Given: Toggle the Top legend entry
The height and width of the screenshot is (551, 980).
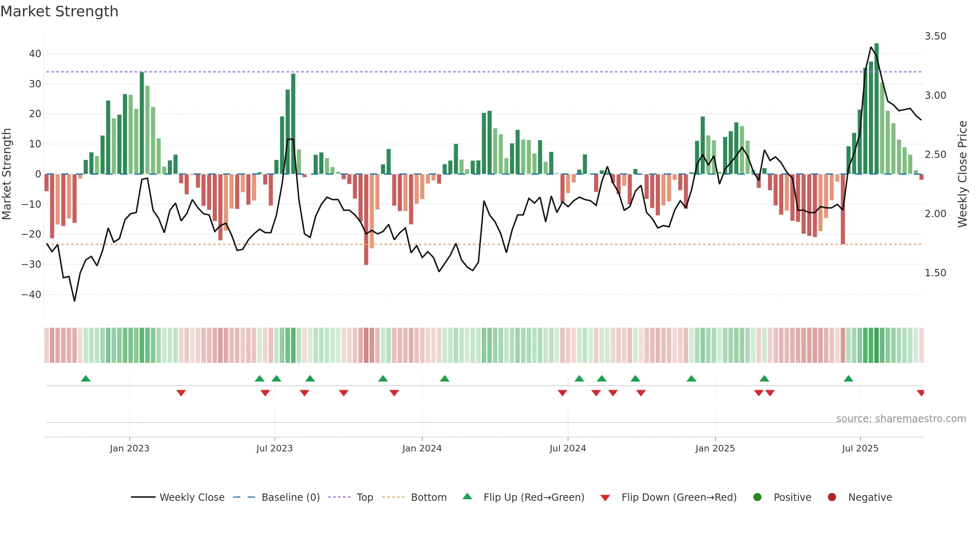Looking at the screenshot, I should coord(351,497).
